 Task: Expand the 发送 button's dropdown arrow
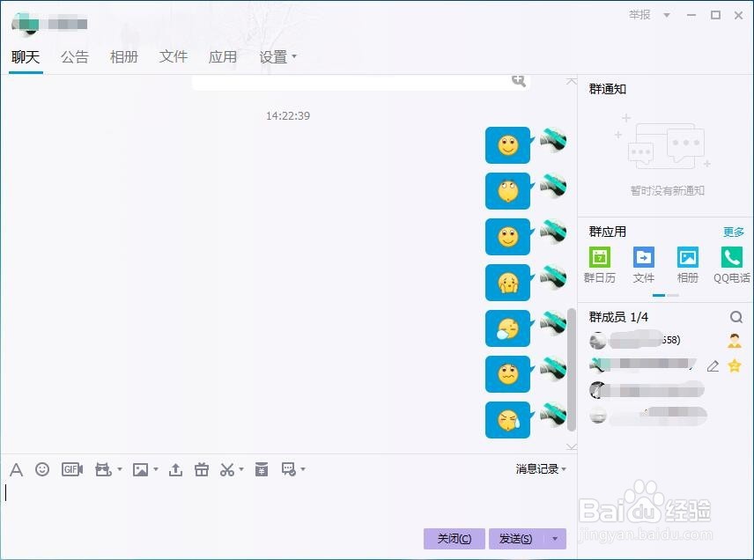coord(554,538)
